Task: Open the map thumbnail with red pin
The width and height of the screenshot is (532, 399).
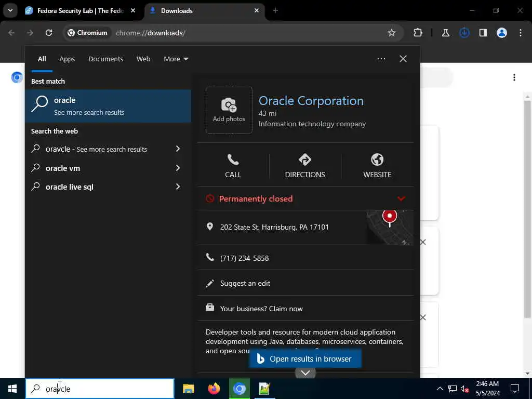Action: tap(390, 227)
